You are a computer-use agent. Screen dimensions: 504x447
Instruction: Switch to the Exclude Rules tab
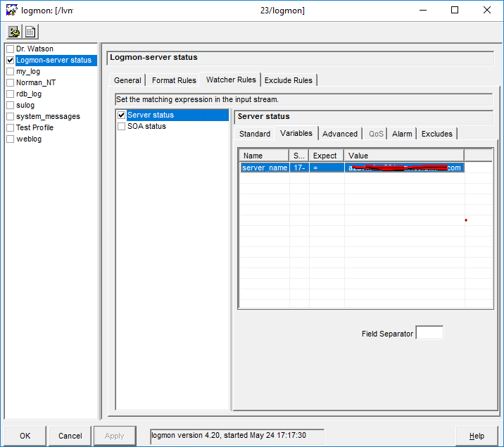click(x=288, y=80)
